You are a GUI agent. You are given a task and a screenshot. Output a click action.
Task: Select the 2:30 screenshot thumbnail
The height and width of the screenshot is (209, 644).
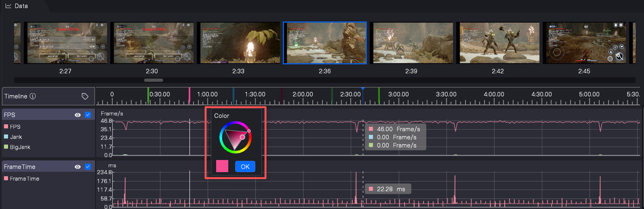(x=152, y=43)
